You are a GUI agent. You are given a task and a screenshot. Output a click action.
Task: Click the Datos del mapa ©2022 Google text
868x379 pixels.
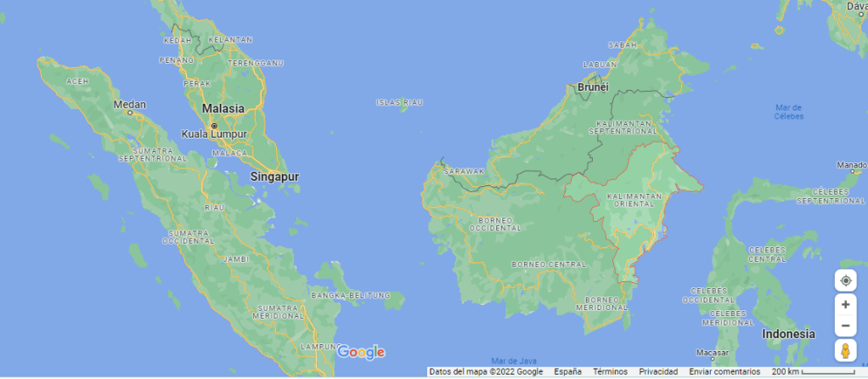point(486,372)
